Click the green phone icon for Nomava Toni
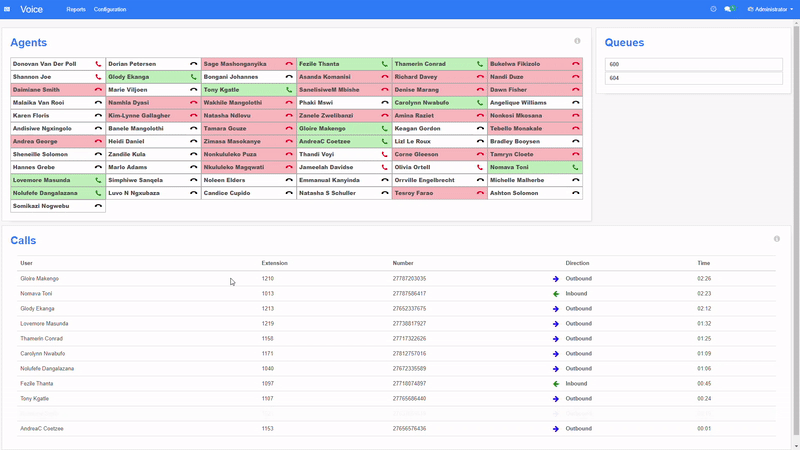 pyautogui.click(x=575, y=167)
